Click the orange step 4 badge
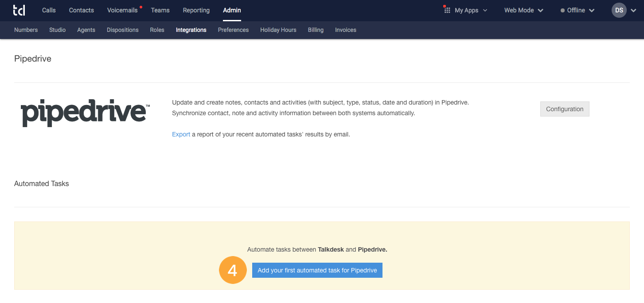644x303 pixels. [233, 270]
